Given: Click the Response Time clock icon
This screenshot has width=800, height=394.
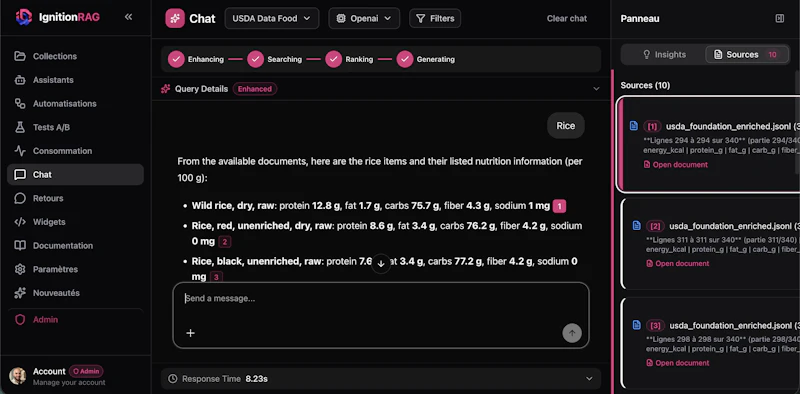Looking at the screenshot, I should coord(173,379).
